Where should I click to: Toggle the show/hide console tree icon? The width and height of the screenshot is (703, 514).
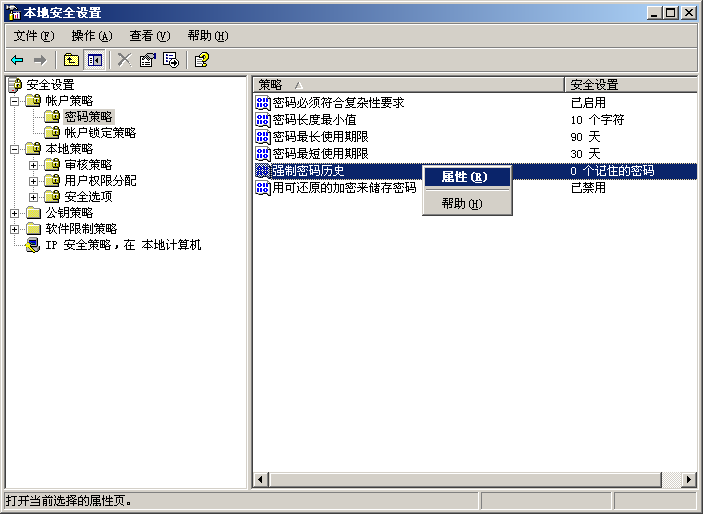[95, 60]
